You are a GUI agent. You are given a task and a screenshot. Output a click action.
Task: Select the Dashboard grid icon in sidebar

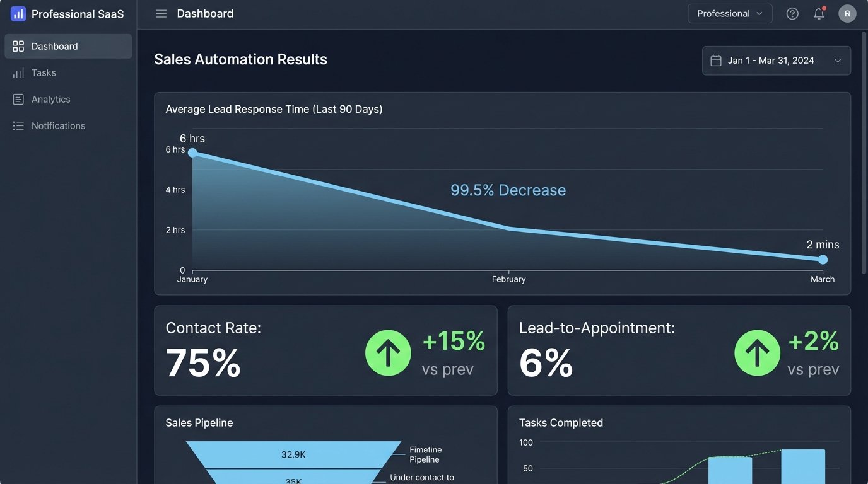18,45
